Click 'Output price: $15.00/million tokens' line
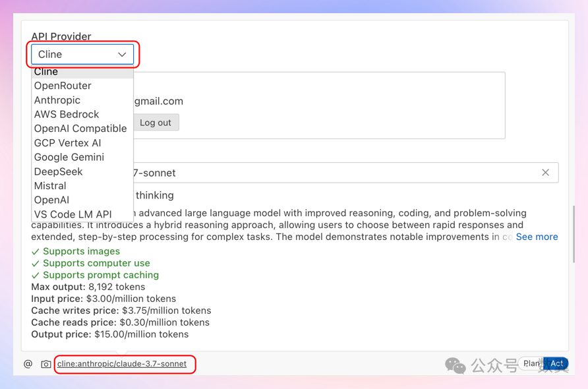The image size is (588, 389). coord(110,334)
